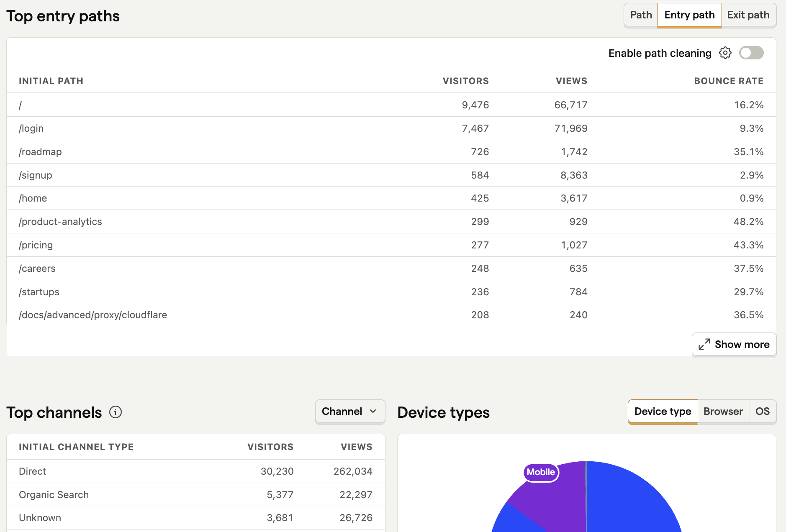This screenshot has width=786, height=532.
Task: Open path cleaning settings gear
Action: click(725, 53)
